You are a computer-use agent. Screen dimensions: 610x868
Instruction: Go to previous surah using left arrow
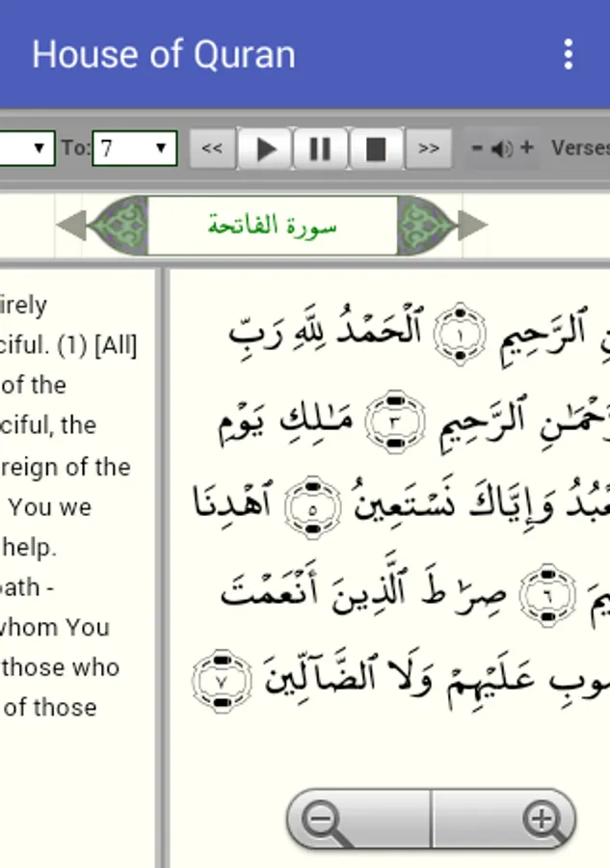point(71,226)
